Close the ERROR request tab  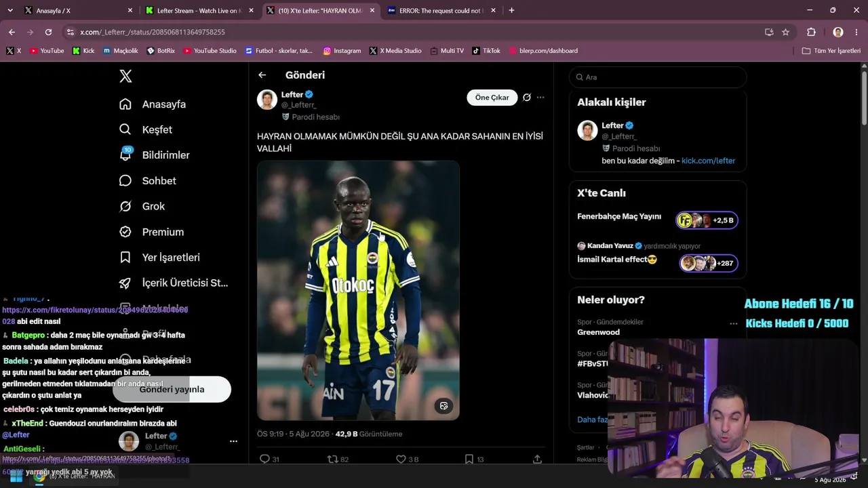coord(493,10)
